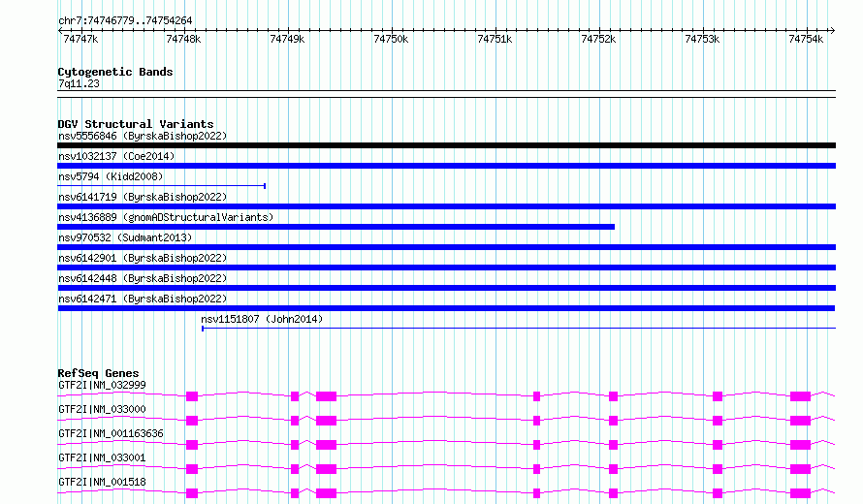Open transcript GTF2I|NM_033000 label
This screenshot has width=863, height=504.
click(x=102, y=409)
